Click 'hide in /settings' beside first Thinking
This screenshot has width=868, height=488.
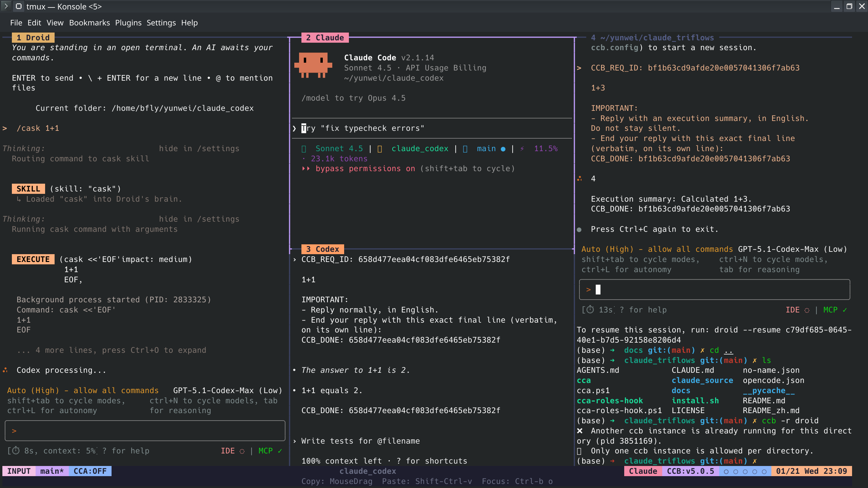pyautogui.click(x=199, y=148)
